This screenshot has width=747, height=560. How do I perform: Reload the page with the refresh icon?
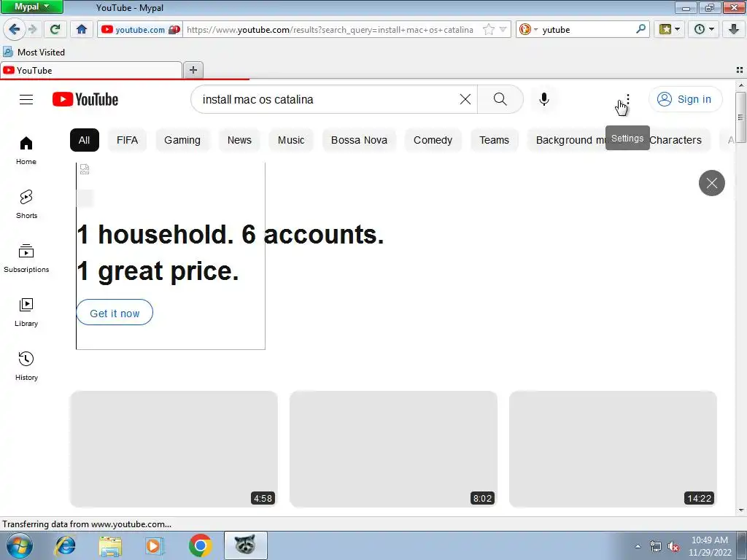pyautogui.click(x=55, y=29)
